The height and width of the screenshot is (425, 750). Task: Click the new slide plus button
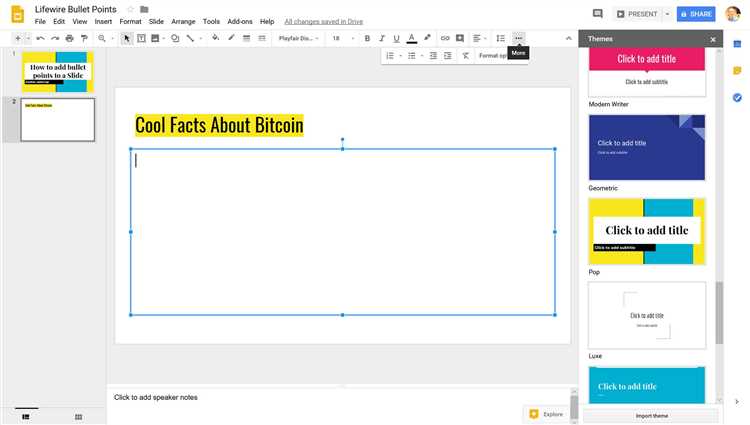(x=18, y=38)
